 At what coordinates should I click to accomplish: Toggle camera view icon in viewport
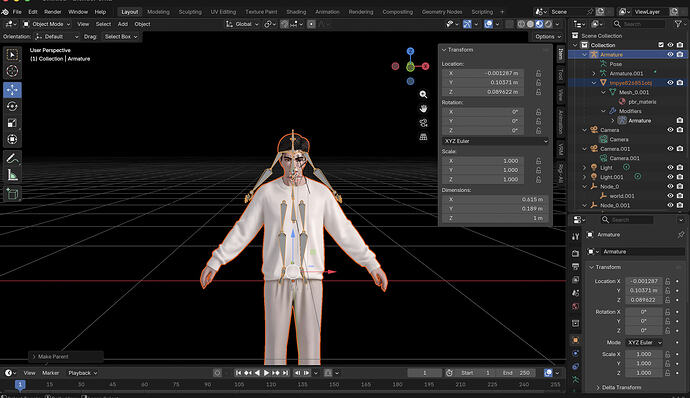(423, 123)
